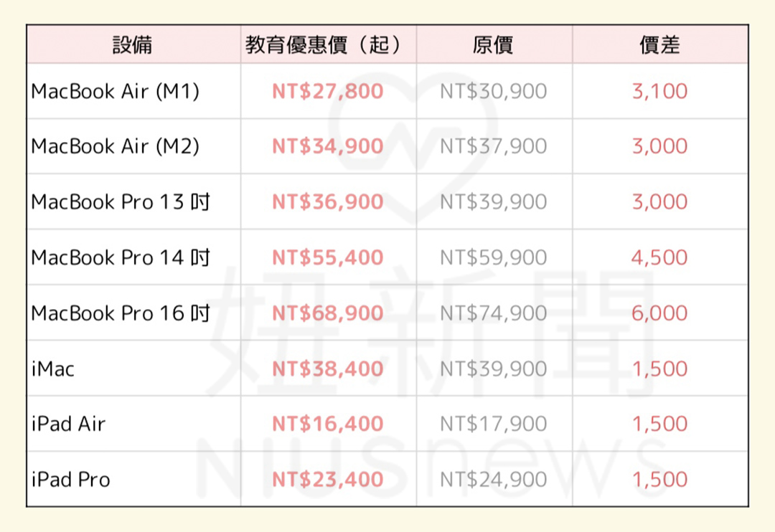This screenshot has height=532, width=775.
Task: Select the NT$34,900 education price
Action: (328, 146)
